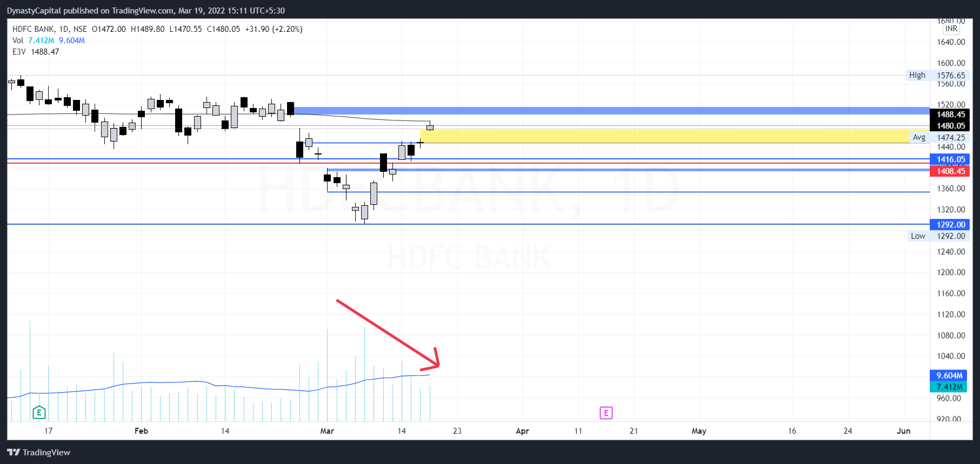Image resolution: width=980 pixels, height=464 pixels.
Task: Open the TradingView logo link
Action: click(x=38, y=452)
